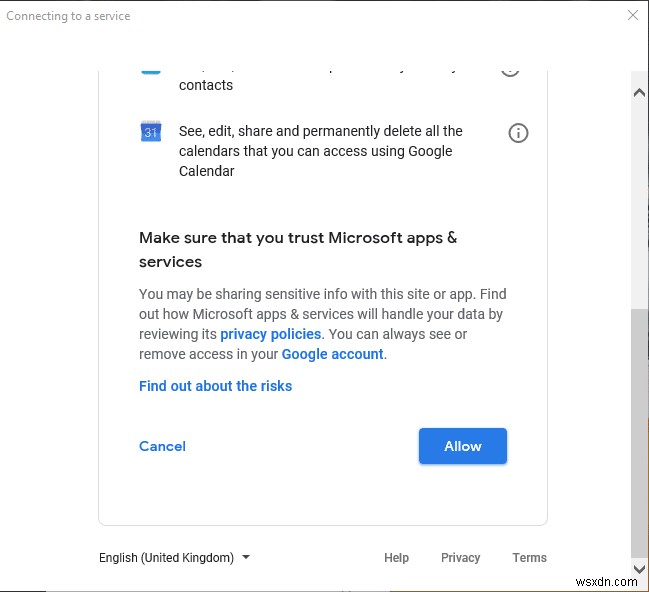Click the calendar permission description text
Viewport: 649px width, 592px height.
(x=321, y=151)
